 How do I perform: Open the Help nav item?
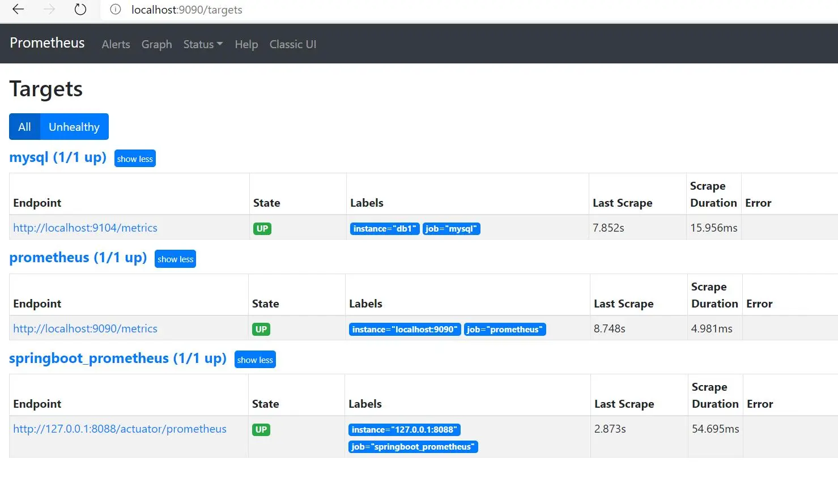246,44
